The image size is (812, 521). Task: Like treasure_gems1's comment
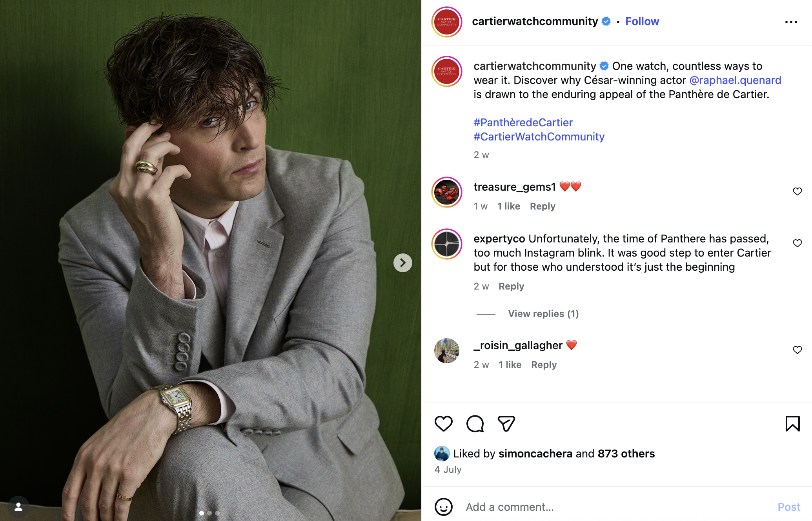pyautogui.click(x=797, y=191)
